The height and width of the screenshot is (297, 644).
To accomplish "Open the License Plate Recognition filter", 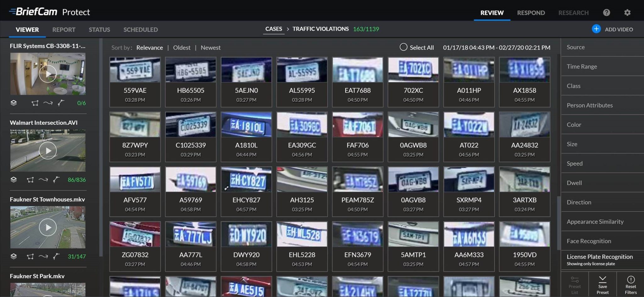I will [x=599, y=256].
